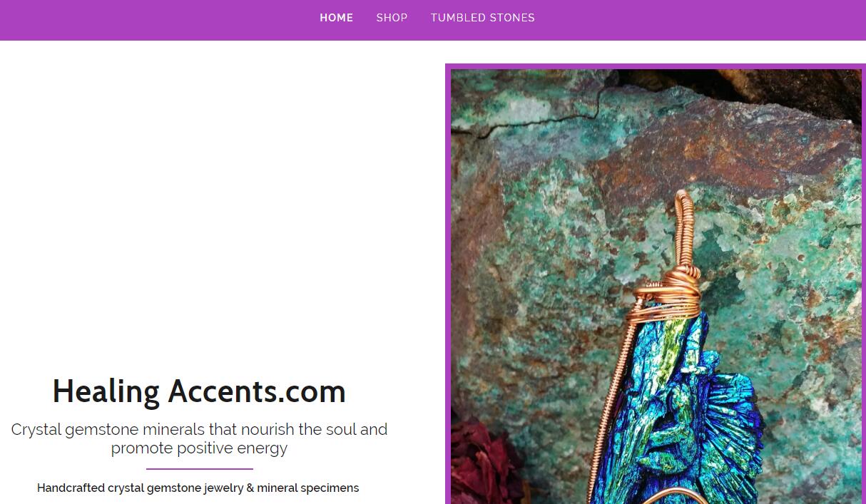Image resolution: width=866 pixels, height=504 pixels.
Task: Click the Healing Accents.com site title
Action: pos(199,391)
